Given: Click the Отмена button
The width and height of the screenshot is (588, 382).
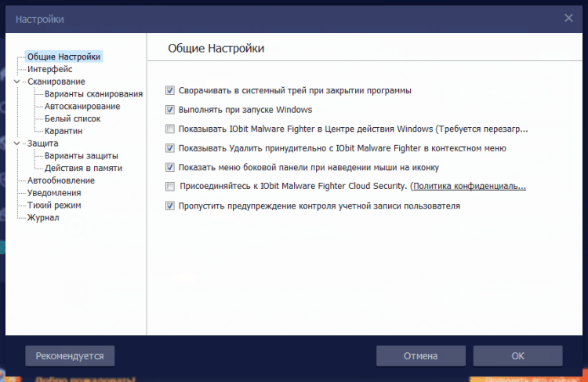Looking at the screenshot, I should point(421,356).
